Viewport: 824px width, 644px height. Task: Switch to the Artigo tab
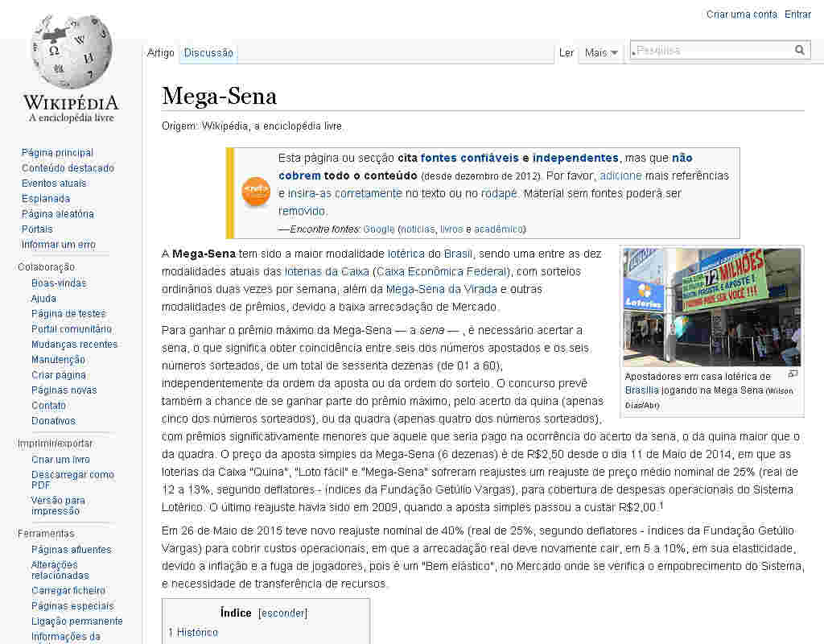coord(160,52)
